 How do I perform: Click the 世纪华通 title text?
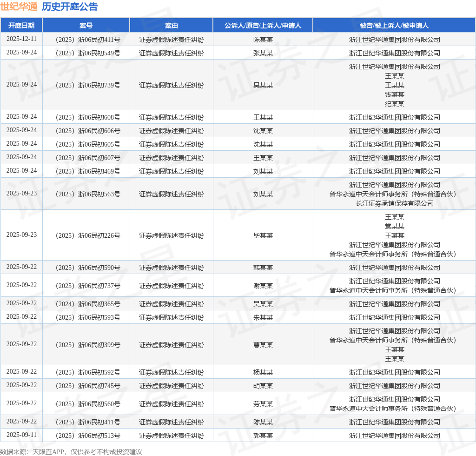(x=19, y=7)
